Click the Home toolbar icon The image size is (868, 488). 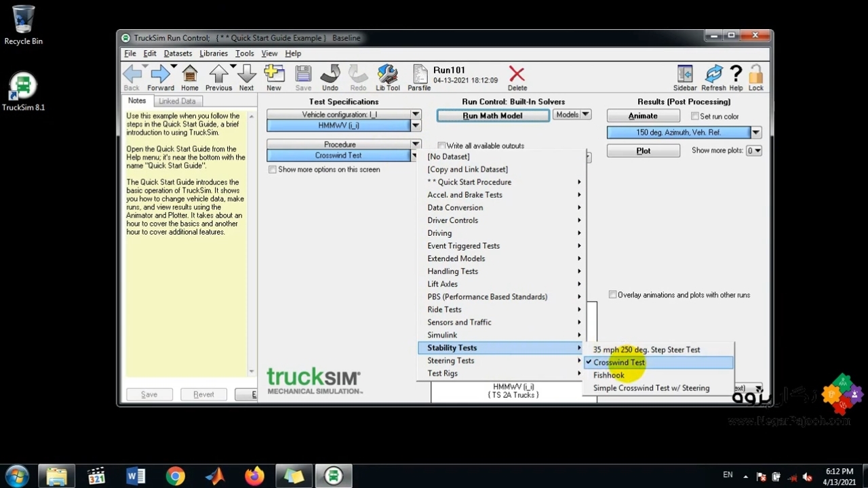[x=190, y=75]
